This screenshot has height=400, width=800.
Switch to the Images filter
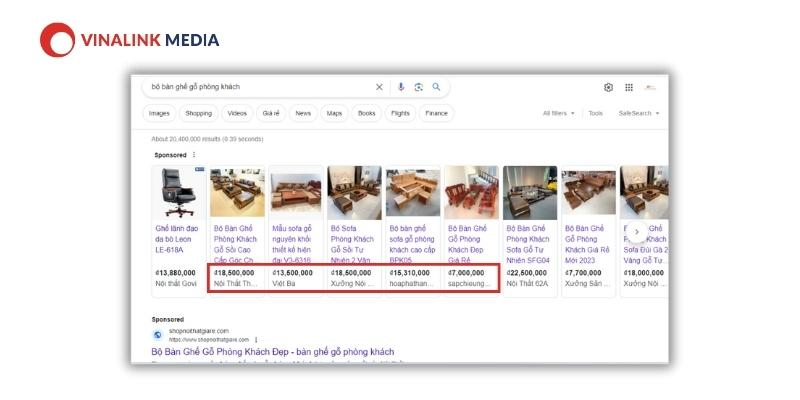click(x=159, y=113)
